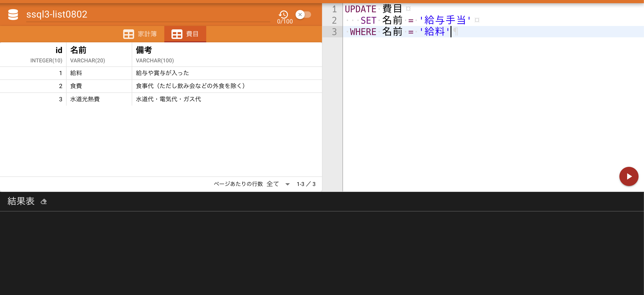The height and width of the screenshot is (295, 644).
Task: Expand the rows-per-page chevron arrow
Action: click(288, 184)
